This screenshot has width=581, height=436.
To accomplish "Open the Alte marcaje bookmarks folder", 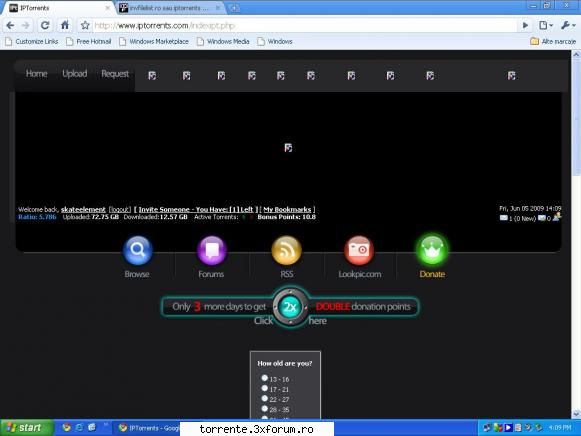I will click(553, 41).
